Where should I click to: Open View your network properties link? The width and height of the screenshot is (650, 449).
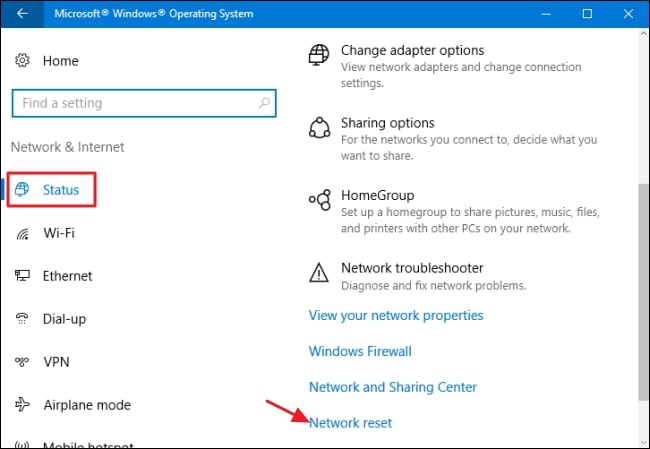396,315
